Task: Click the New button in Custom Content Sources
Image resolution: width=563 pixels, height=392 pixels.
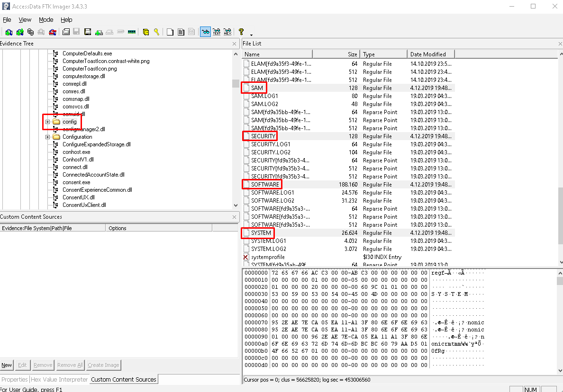Action: coord(7,365)
